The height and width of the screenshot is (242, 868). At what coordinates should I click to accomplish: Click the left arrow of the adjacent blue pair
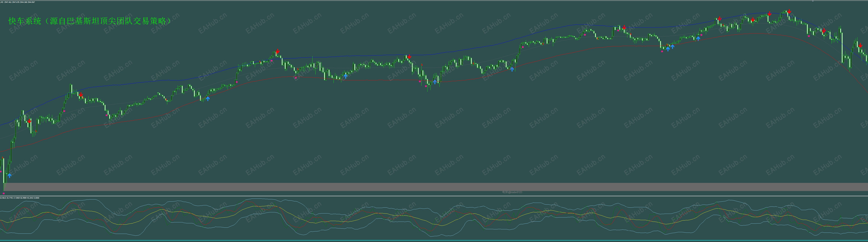point(668,49)
